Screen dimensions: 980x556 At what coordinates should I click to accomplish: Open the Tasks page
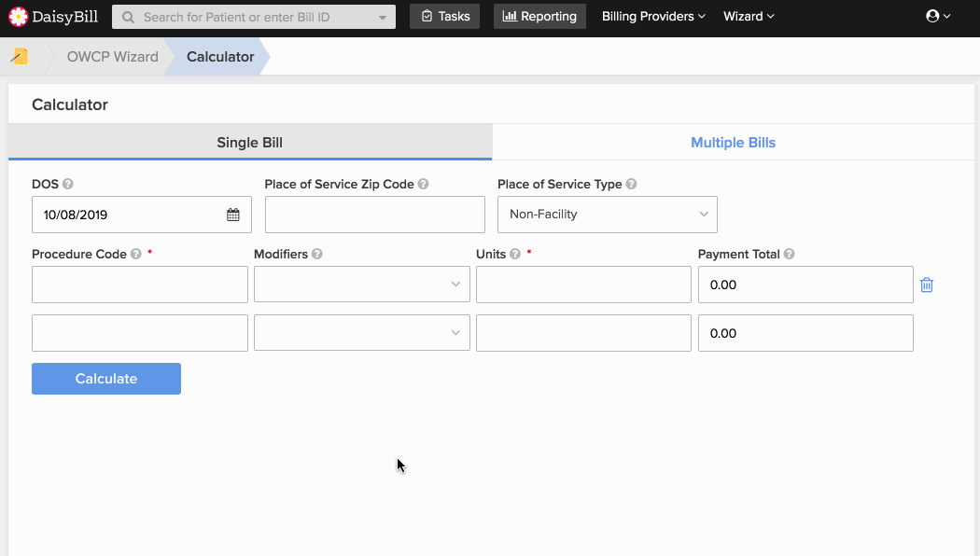pos(445,16)
